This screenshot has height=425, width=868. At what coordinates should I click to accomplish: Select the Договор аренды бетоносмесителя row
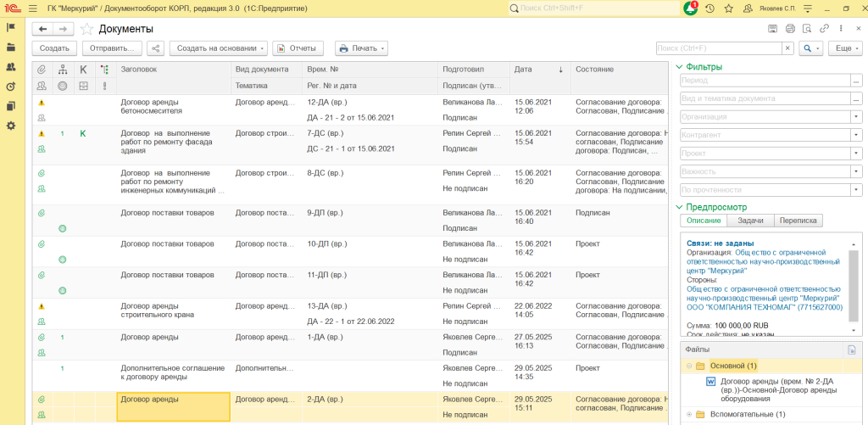(x=350, y=109)
